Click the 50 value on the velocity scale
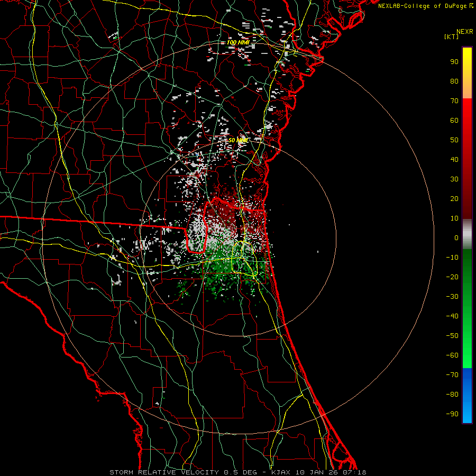Screen dimensions: 476x476 (454, 140)
